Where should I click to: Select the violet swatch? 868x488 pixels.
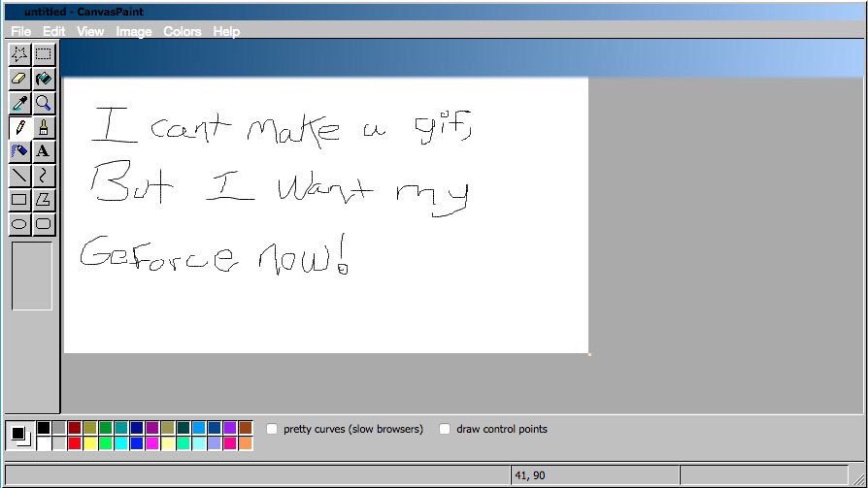pyautogui.click(x=230, y=428)
